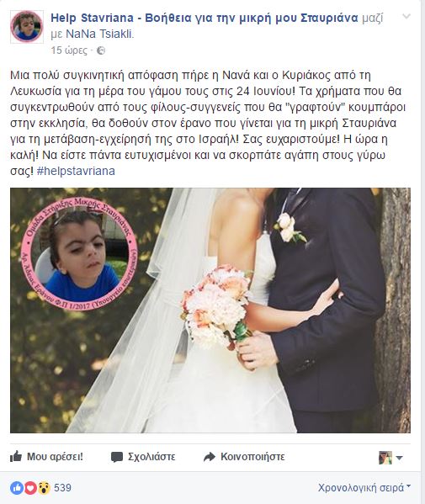Image resolution: width=425 pixels, height=504 pixels.
Task: Follow the #helpstavriana hashtag
Action: 76,171
